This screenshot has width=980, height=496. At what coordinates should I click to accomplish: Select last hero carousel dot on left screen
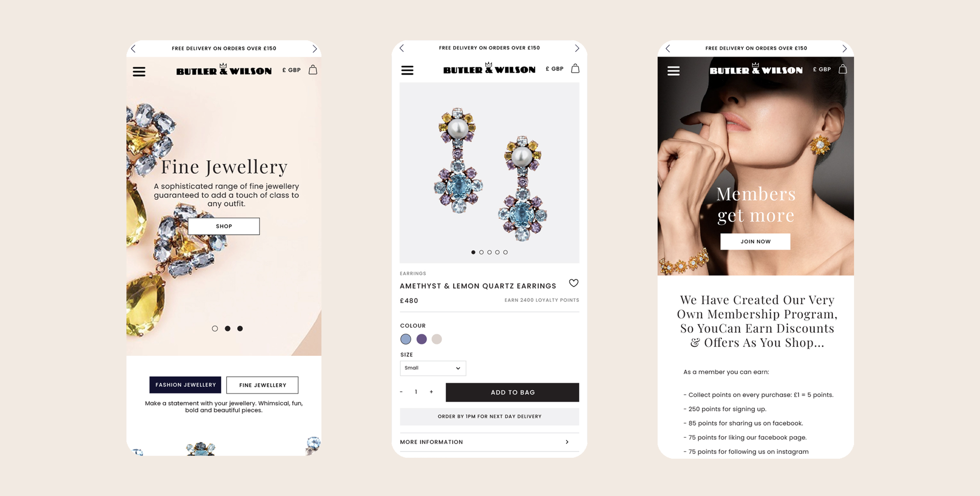pos(240,328)
